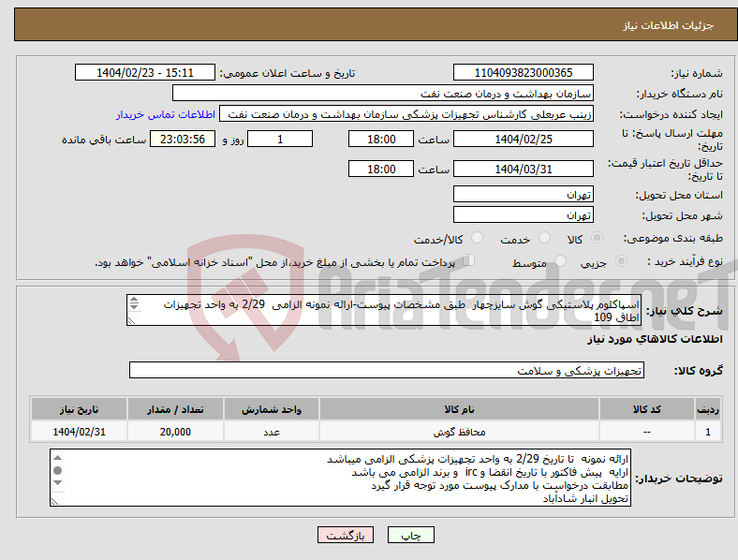Select the جزیی purchase type radio
The height and width of the screenshot is (560, 738).
621,260
